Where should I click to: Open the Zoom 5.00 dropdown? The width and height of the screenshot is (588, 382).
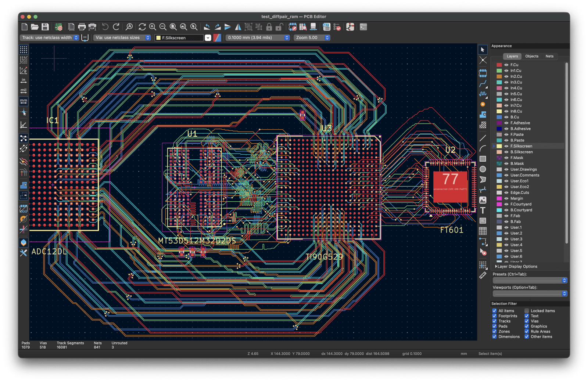coord(312,37)
